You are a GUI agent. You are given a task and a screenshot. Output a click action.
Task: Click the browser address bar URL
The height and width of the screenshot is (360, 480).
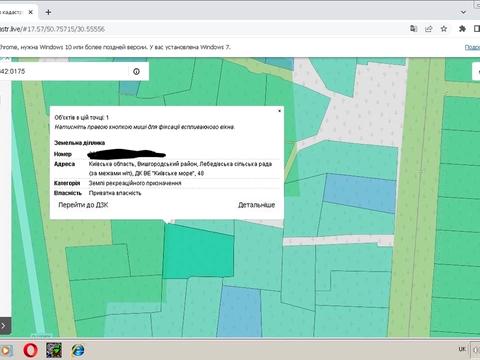pos(53,29)
